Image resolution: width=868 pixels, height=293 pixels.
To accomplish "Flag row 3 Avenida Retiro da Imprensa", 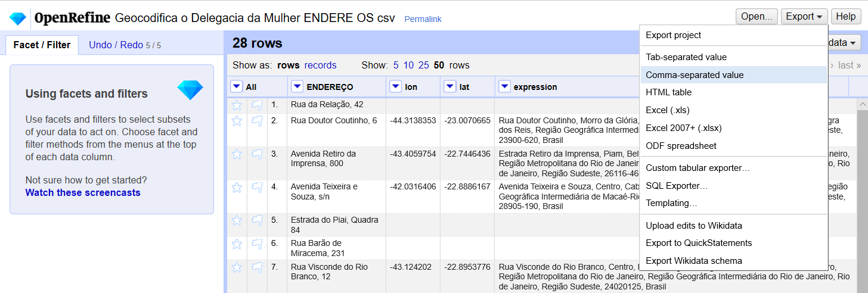I will pyautogui.click(x=257, y=154).
